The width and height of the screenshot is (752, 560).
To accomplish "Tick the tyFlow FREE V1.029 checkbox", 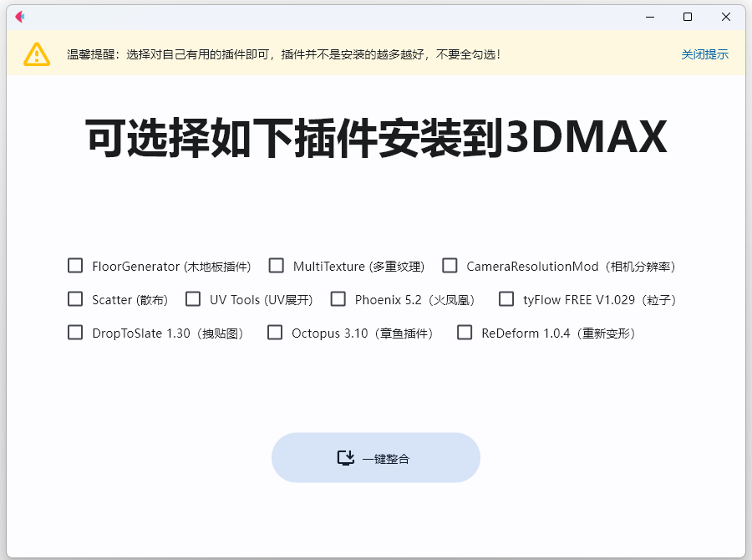I will point(506,299).
